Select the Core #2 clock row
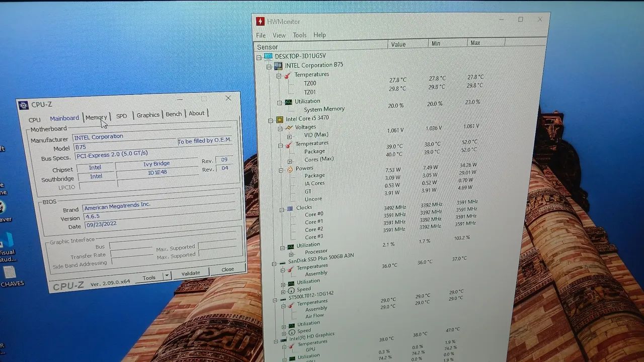 (314, 229)
